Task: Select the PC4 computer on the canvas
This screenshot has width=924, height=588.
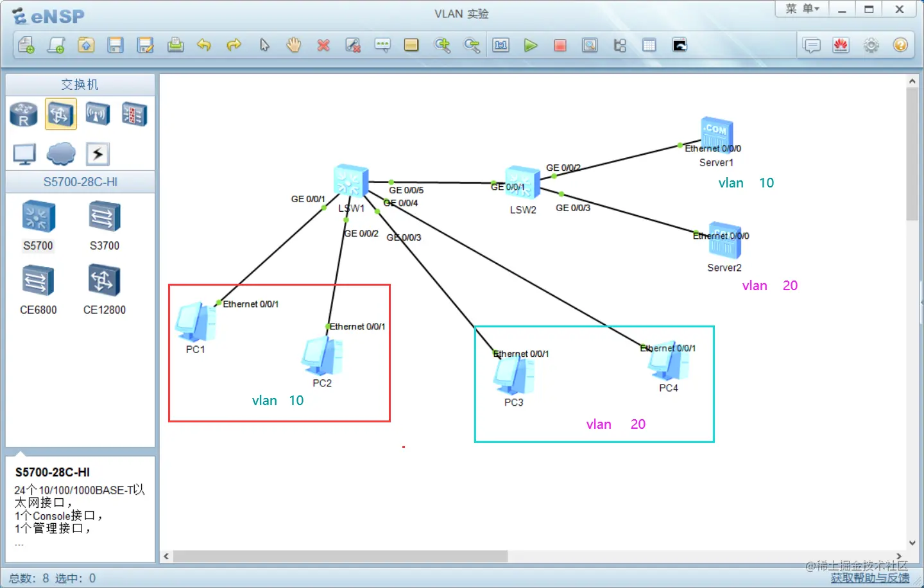Action: [669, 362]
